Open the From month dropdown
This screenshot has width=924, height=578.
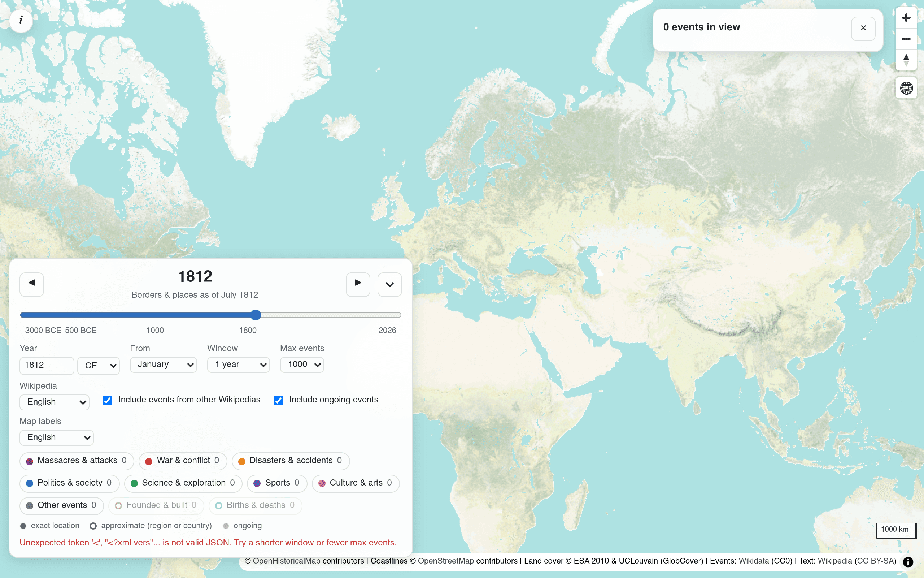coord(164,365)
